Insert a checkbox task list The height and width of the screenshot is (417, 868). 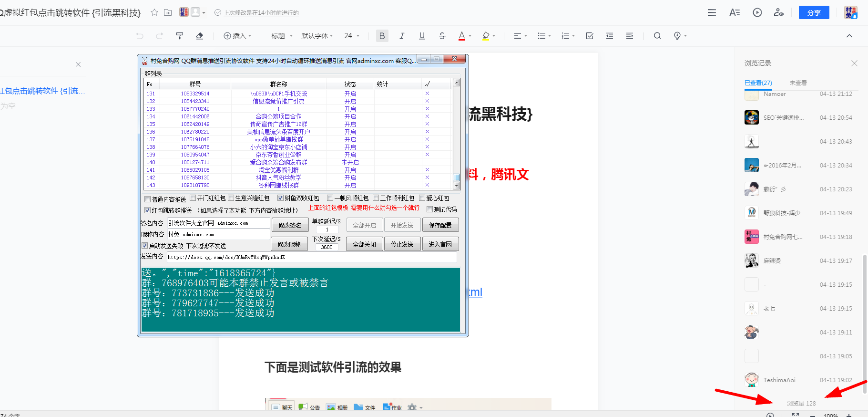click(x=590, y=36)
